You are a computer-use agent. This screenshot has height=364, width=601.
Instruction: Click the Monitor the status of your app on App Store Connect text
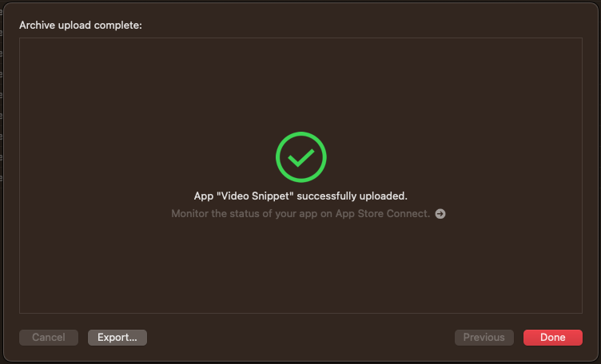300,214
